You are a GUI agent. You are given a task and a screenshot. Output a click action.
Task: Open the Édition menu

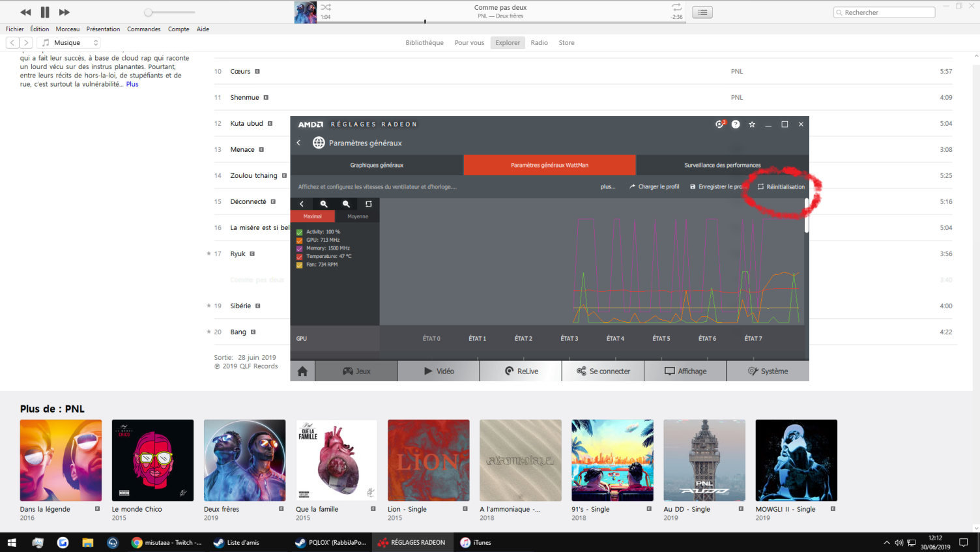click(x=40, y=29)
